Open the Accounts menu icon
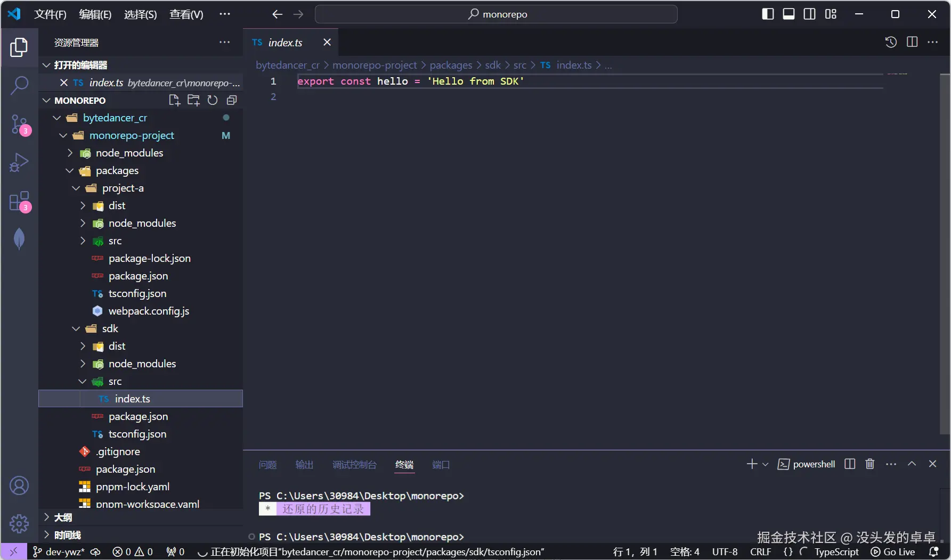 19,485
